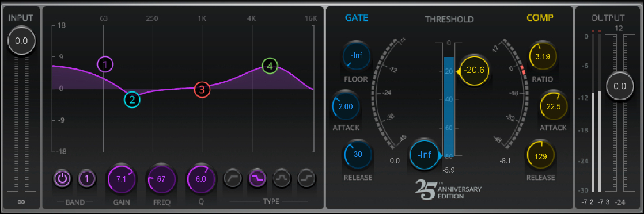This screenshot has width=644, height=214.
Task: Click the blue threshold level meter bar
Action: point(449,106)
